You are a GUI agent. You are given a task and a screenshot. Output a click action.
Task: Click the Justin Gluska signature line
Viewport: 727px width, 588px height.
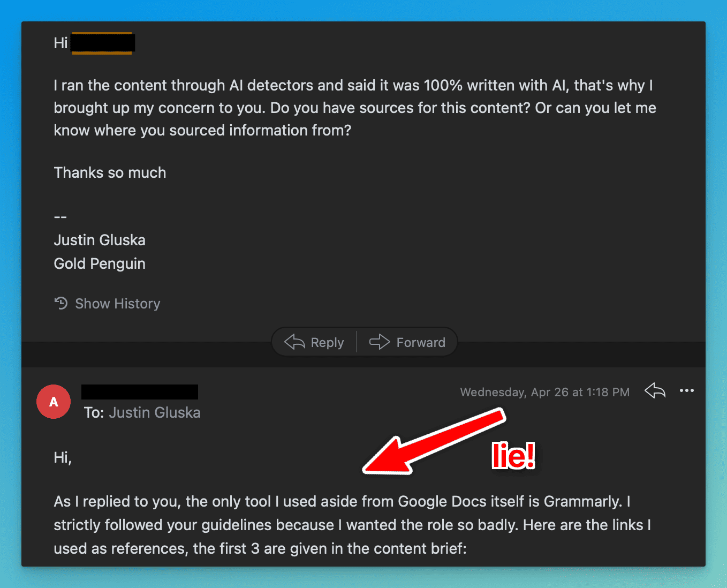point(100,240)
